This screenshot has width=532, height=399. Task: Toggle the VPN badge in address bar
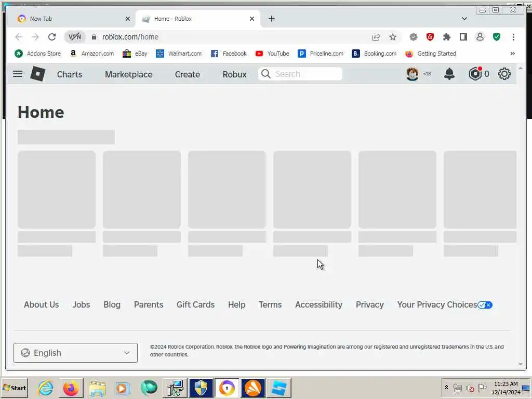[75, 37]
